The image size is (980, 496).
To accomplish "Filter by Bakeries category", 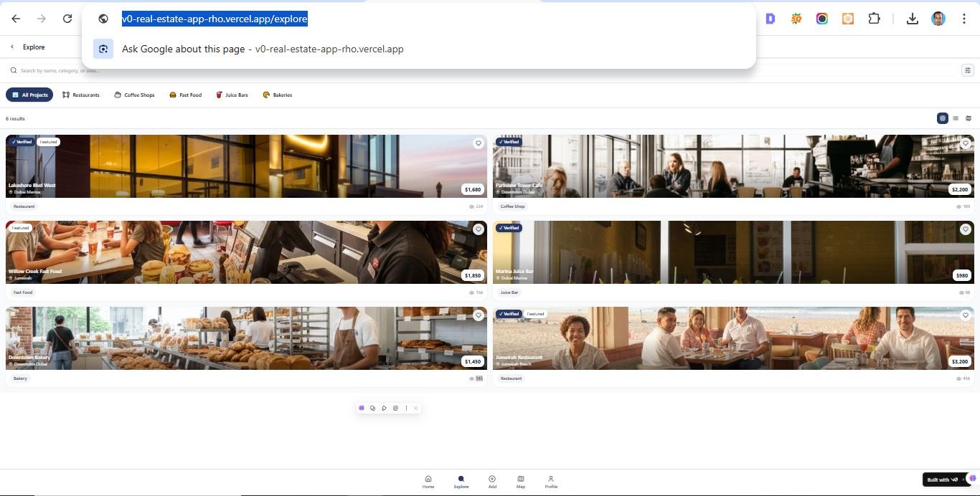I will click(x=278, y=95).
